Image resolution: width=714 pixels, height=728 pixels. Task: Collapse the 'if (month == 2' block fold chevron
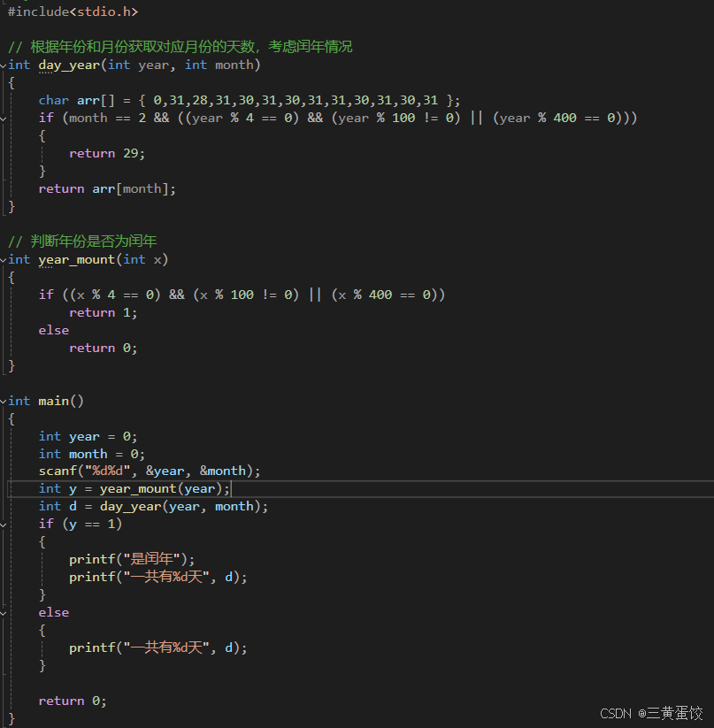click(x=4, y=119)
